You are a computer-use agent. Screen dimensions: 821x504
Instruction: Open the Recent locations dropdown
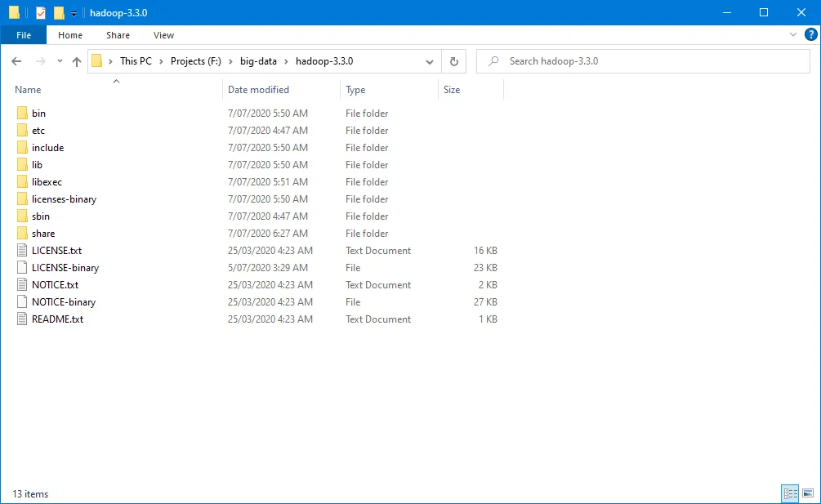60,61
